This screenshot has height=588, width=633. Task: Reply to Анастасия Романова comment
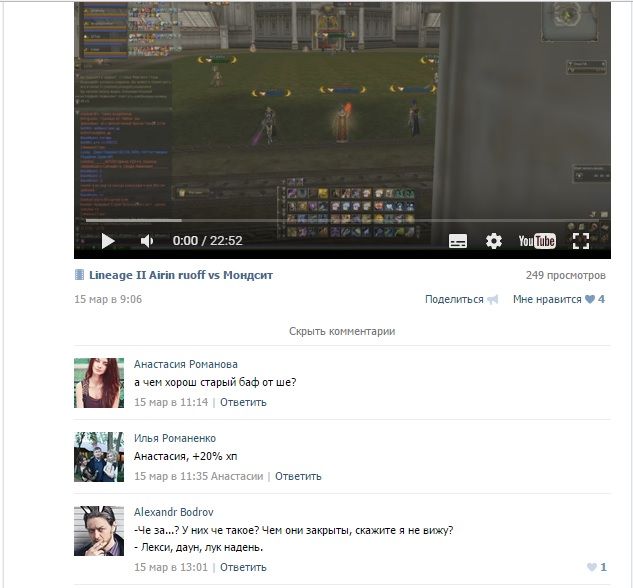(x=243, y=402)
